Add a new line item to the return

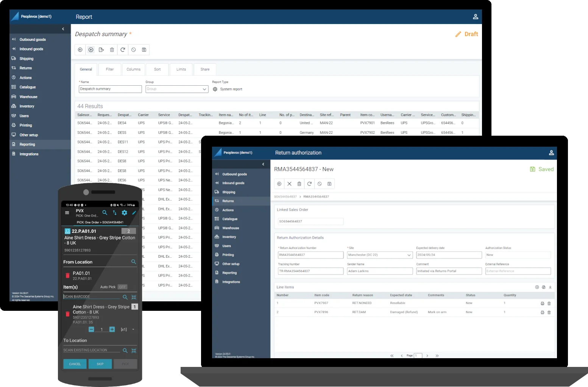click(537, 287)
